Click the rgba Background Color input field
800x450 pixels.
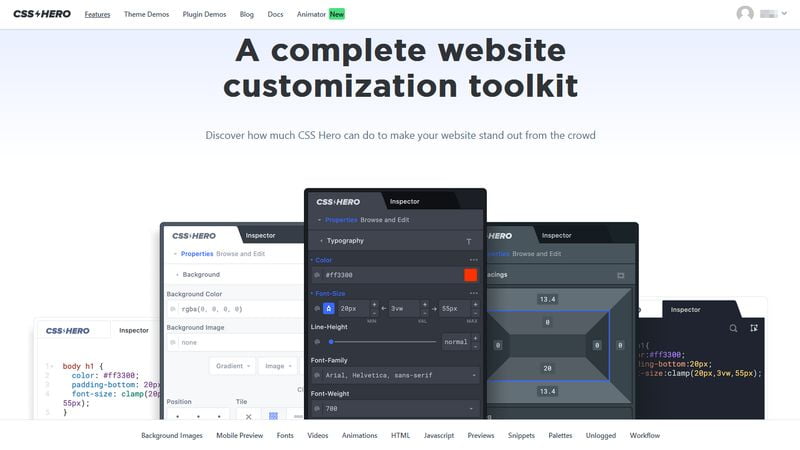235,309
